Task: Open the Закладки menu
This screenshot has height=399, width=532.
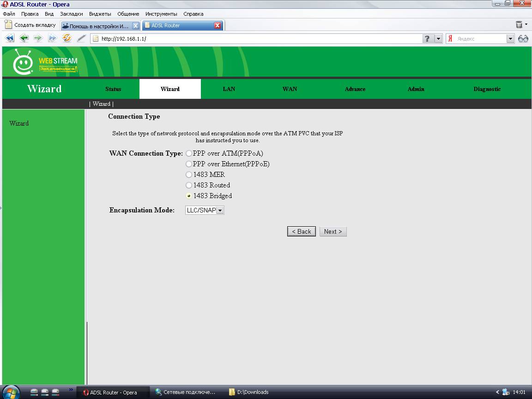Action: click(71, 14)
